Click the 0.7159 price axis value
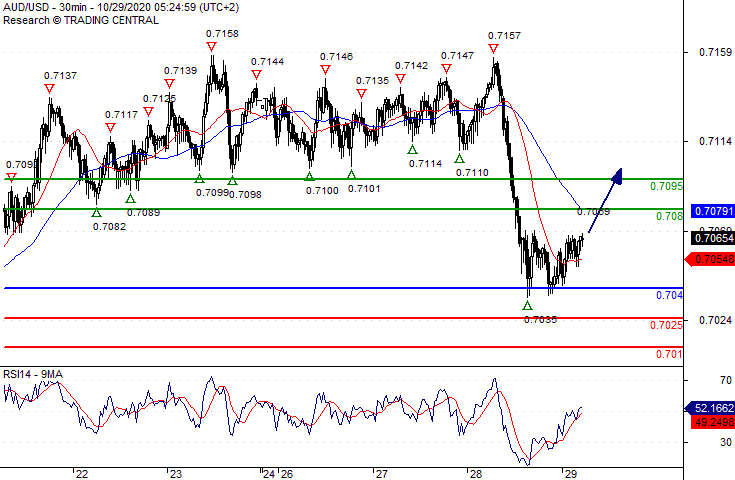This screenshot has width=735, height=480. pos(715,52)
